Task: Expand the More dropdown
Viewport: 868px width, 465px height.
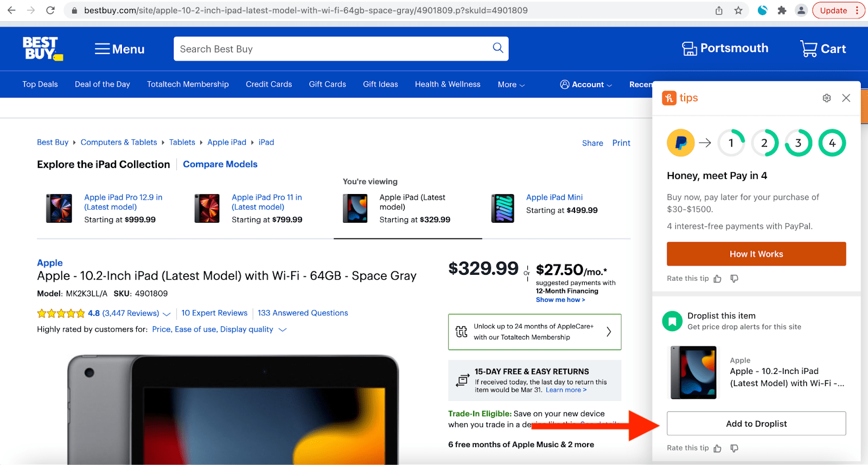Action: coord(511,85)
